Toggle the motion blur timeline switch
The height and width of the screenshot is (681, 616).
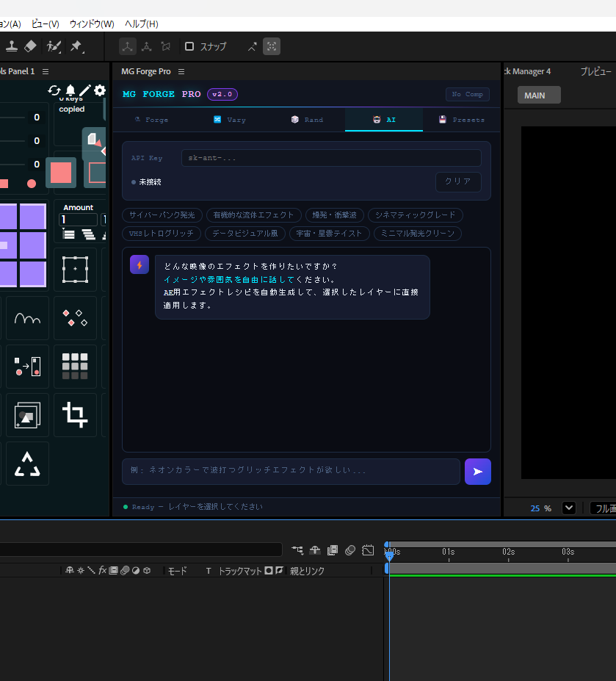(x=350, y=550)
